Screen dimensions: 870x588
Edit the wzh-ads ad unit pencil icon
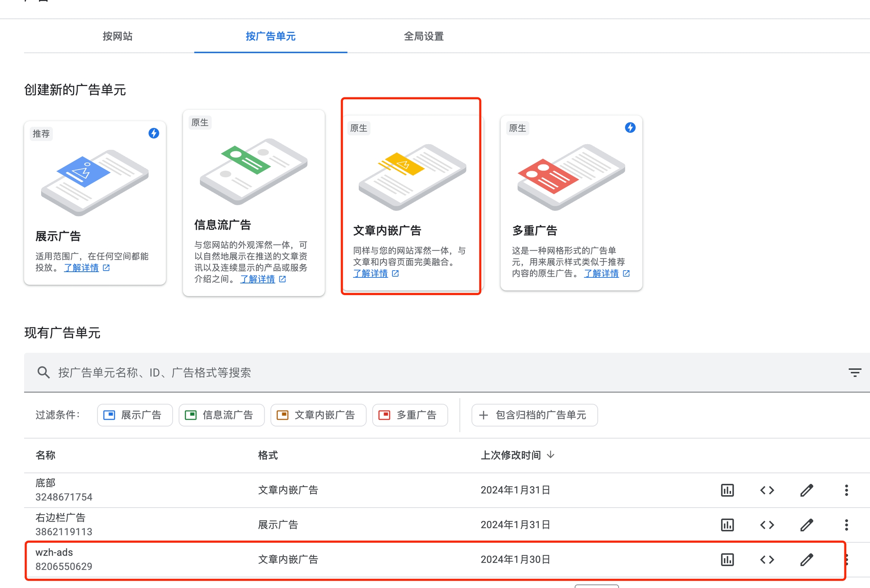click(x=807, y=559)
